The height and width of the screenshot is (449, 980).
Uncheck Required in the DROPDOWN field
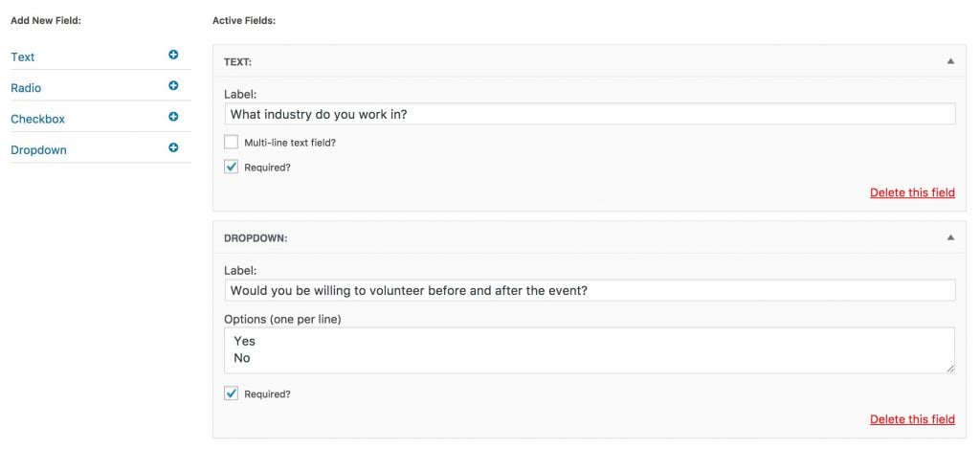(x=232, y=393)
